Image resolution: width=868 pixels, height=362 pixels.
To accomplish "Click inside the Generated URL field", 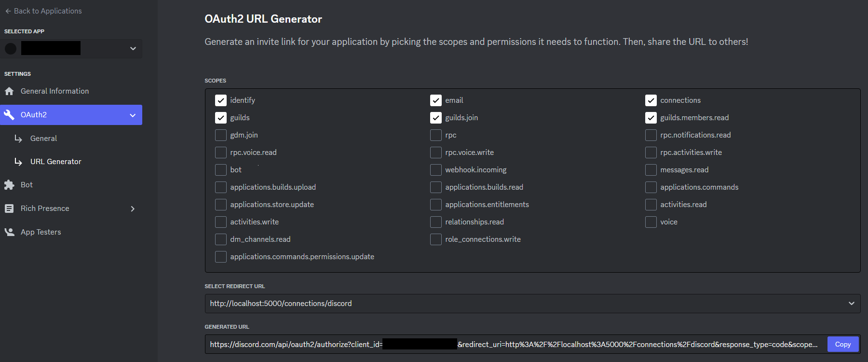I will pyautogui.click(x=482, y=344).
